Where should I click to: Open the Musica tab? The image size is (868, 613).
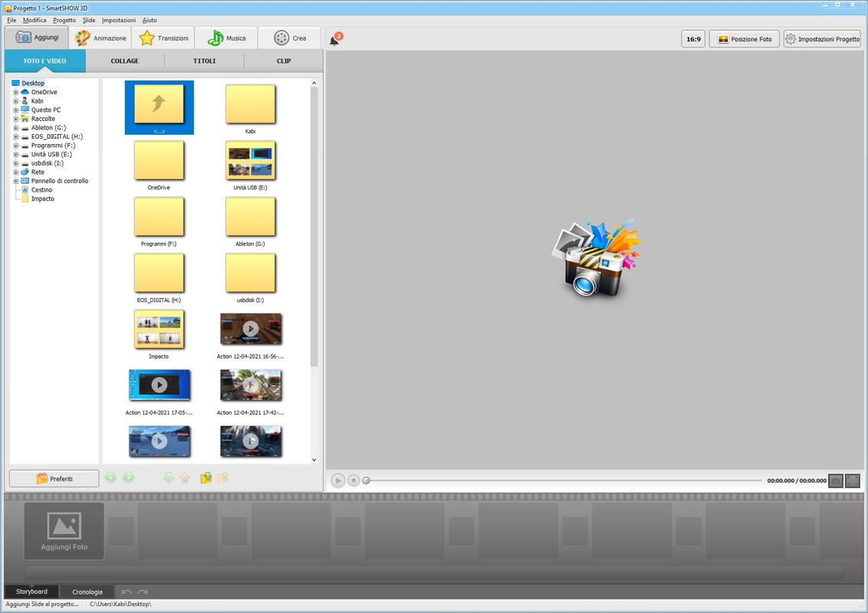tap(227, 38)
